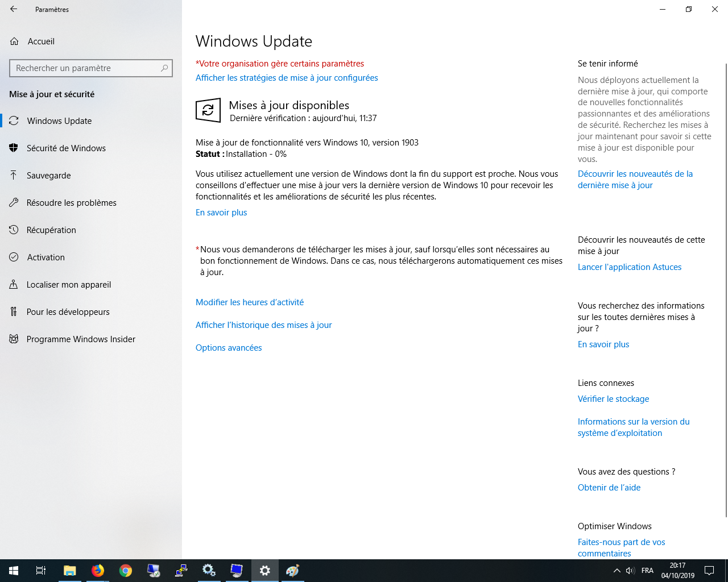728x582 pixels.
Task: Click the Windows Insider cat icon
Action: (14, 339)
